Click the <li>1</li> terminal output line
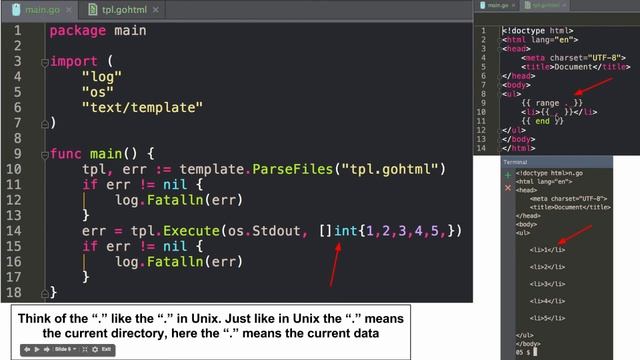 (x=547, y=250)
